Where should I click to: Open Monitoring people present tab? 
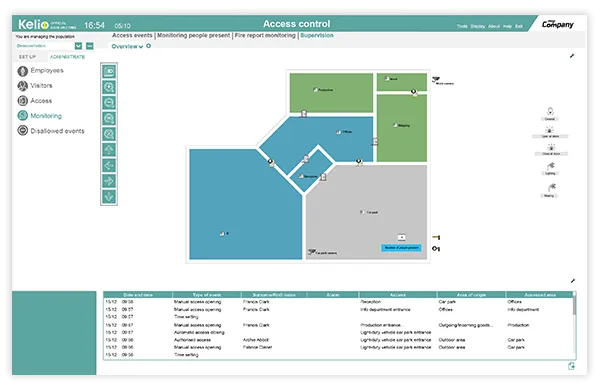tap(194, 35)
